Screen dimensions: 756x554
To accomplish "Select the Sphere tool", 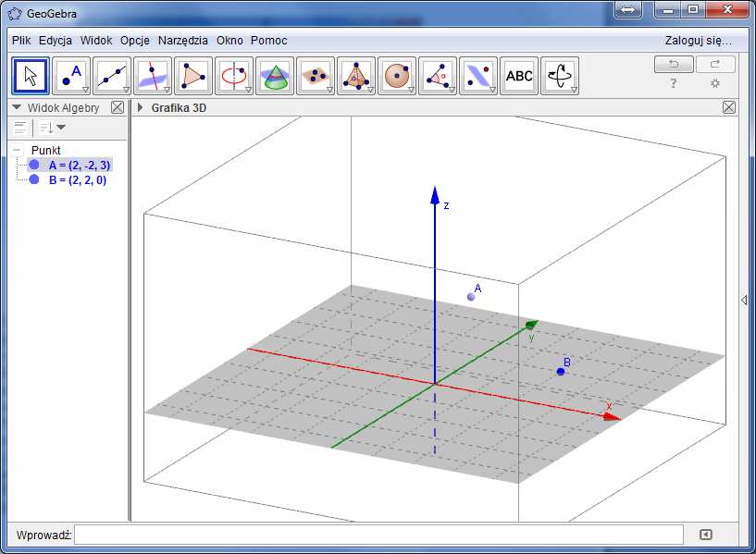I will point(397,76).
